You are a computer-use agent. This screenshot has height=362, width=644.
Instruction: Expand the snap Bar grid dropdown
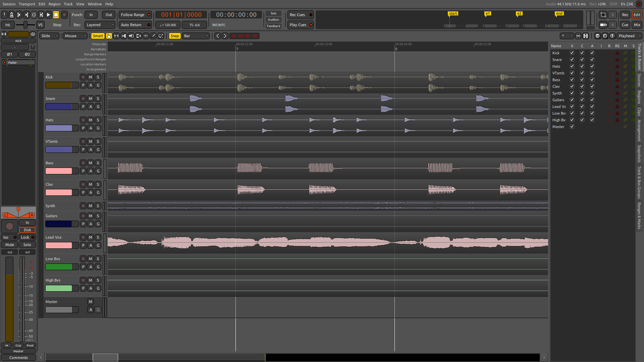click(196, 36)
